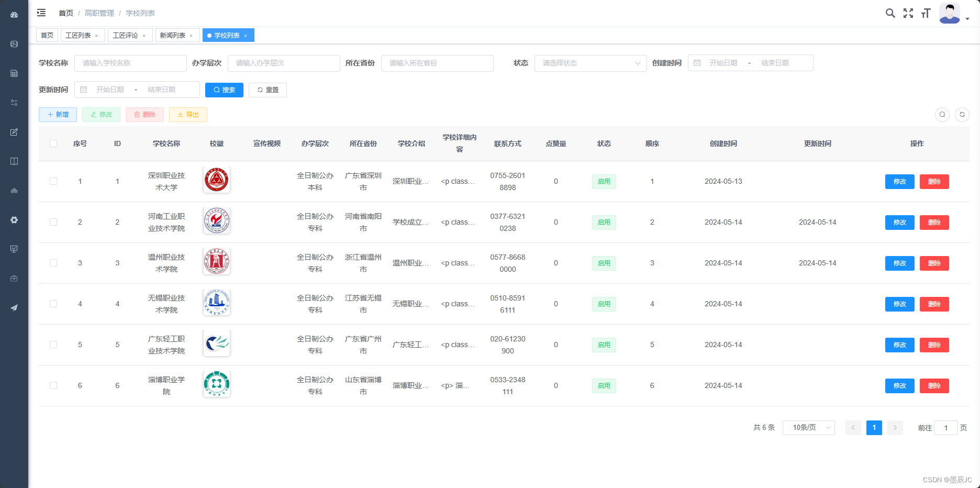Select the row for 广东轻工职业技术学院

pos(53,345)
